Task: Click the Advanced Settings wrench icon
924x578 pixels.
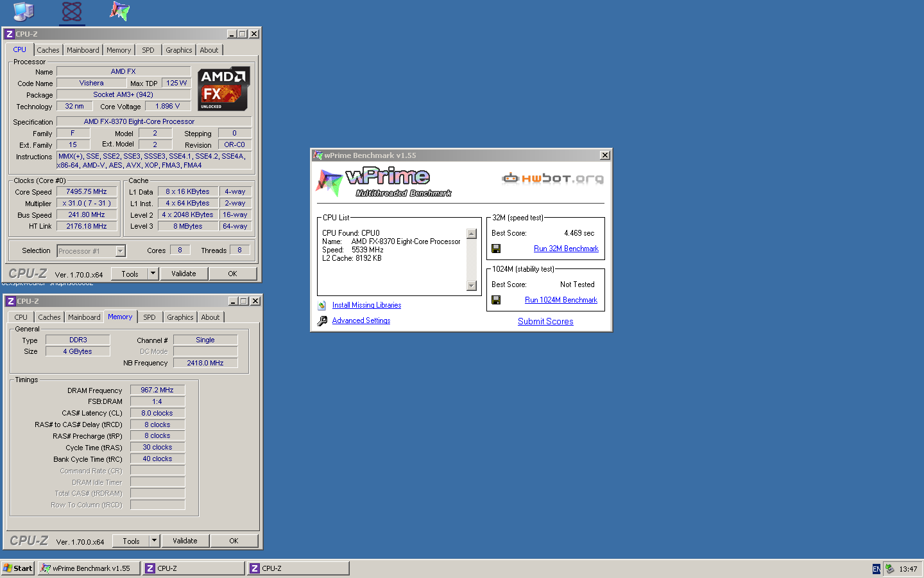Action: pos(322,320)
